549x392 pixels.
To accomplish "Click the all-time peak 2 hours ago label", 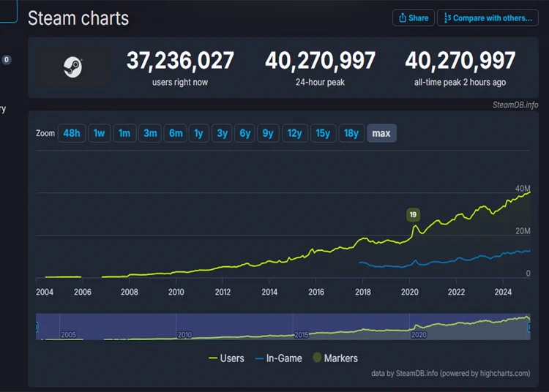I will point(460,83).
